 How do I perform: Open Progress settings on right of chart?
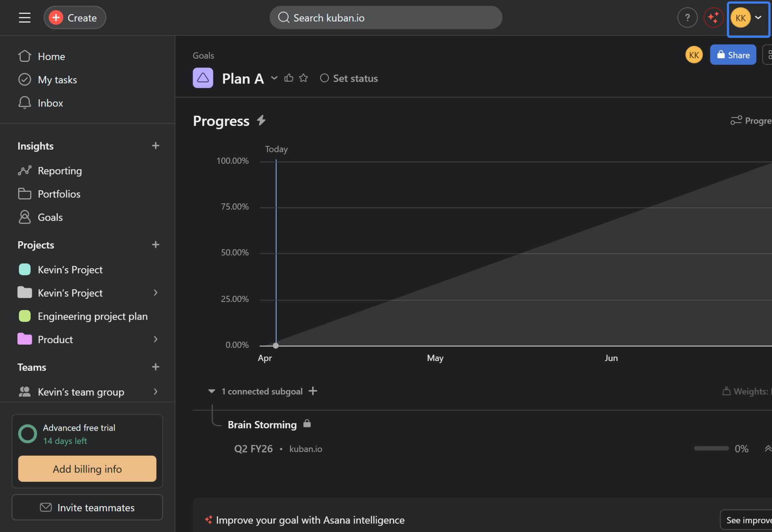click(751, 121)
